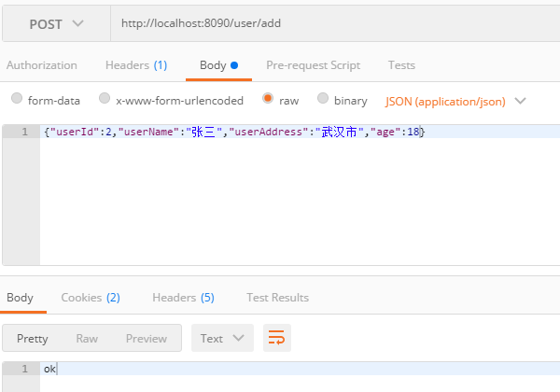Click the "武汉市" value in JSON body
This screenshot has width=560, height=392.
(340, 132)
